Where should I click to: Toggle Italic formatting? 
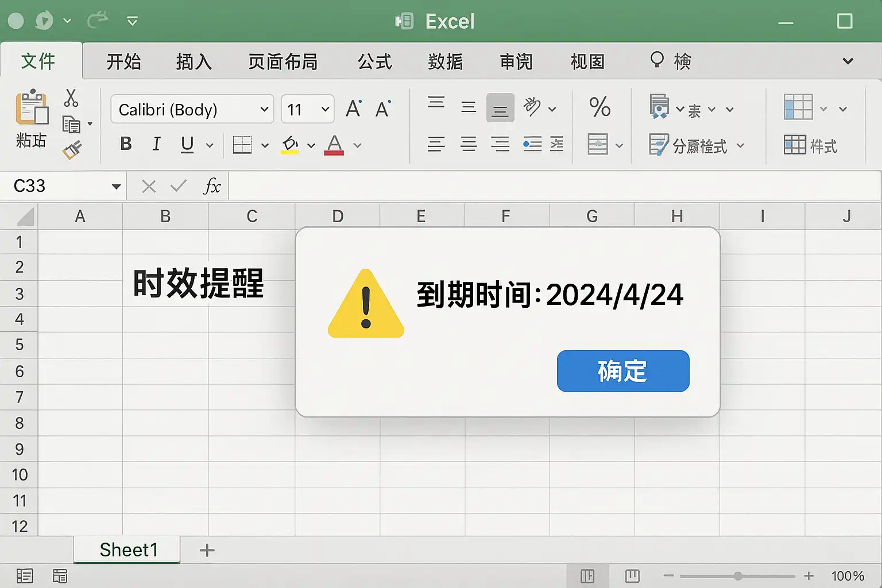point(156,144)
